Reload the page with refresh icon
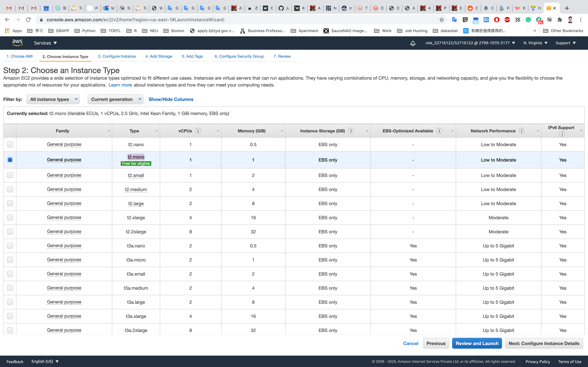Viewport: 588px width, 367px height. [28, 20]
